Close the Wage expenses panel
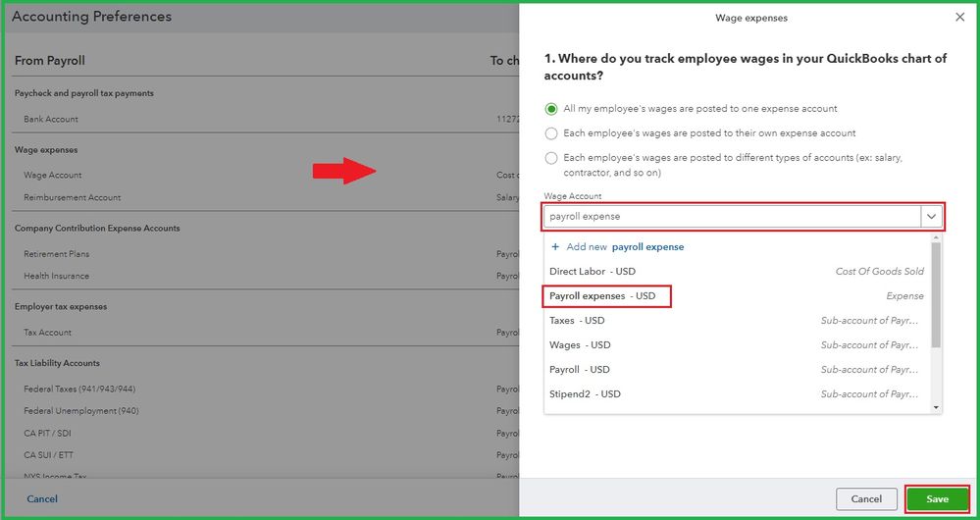The height and width of the screenshot is (520, 980). tap(959, 18)
